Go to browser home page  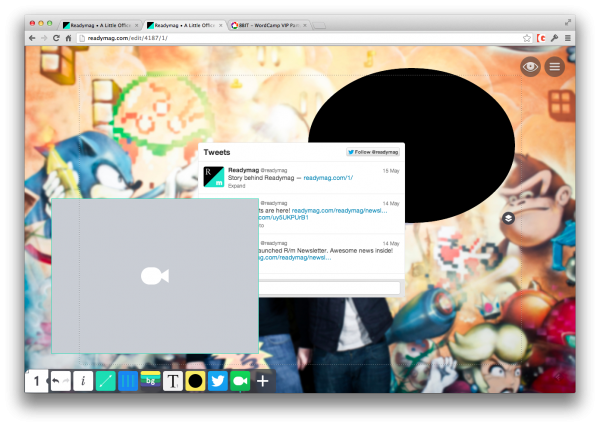(68, 38)
